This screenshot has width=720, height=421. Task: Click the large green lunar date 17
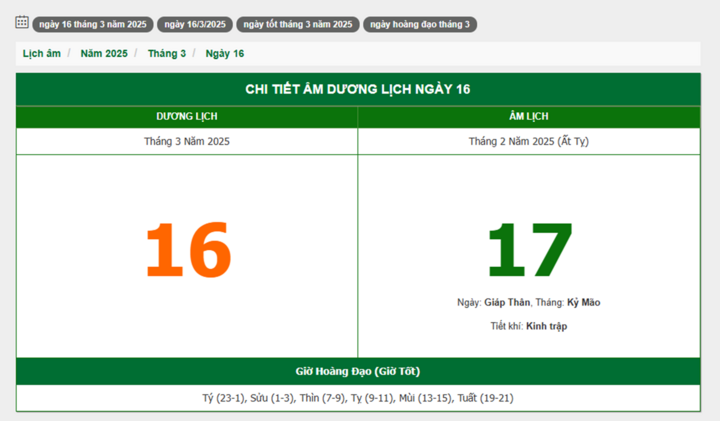[x=529, y=249]
